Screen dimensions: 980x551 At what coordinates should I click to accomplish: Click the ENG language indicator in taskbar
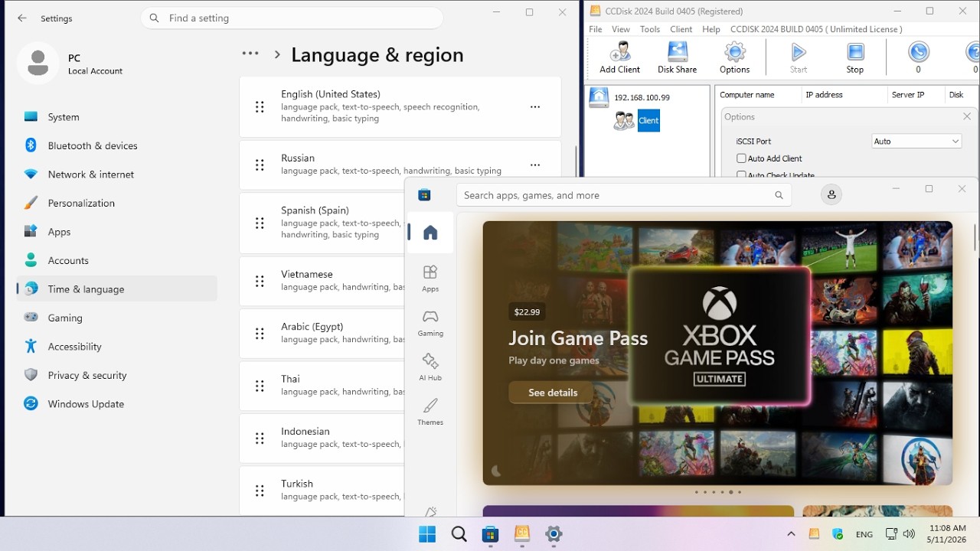tap(864, 534)
